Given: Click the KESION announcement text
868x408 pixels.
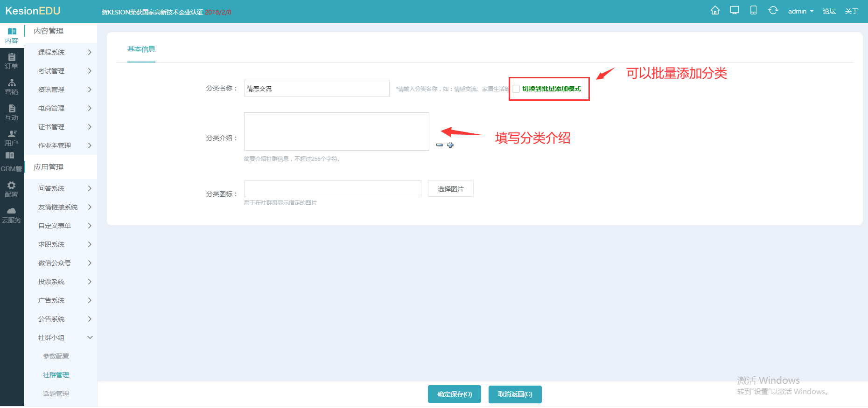Looking at the screenshot, I should [x=167, y=12].
